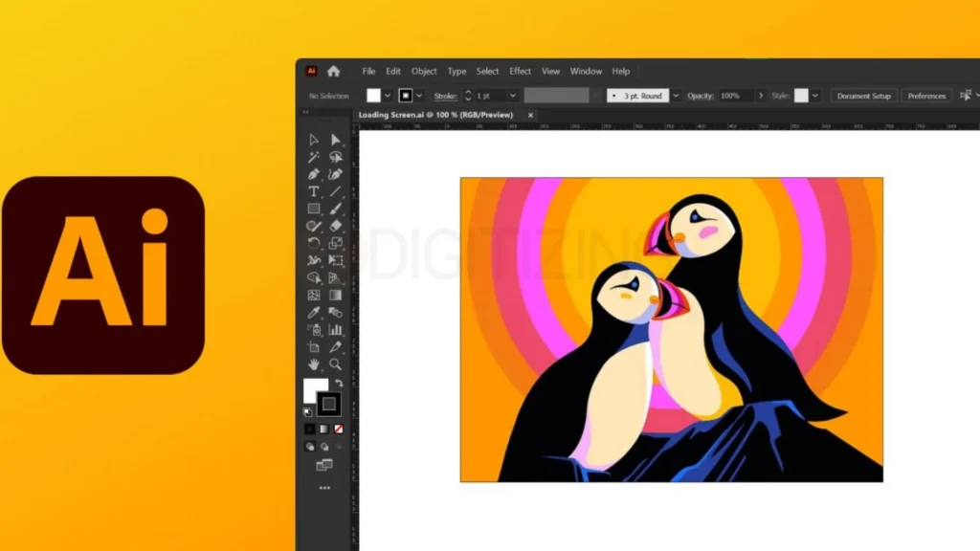This screenshot has width=980, height=551.
Task: Open the Edit menu
Action: pos(393,71)
